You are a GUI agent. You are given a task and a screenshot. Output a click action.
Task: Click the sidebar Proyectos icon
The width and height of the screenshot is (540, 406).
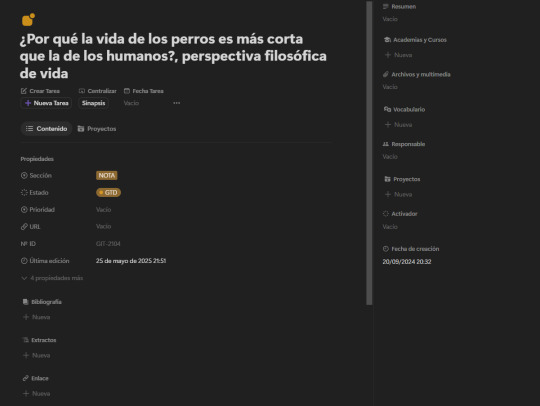click(387, 179)
